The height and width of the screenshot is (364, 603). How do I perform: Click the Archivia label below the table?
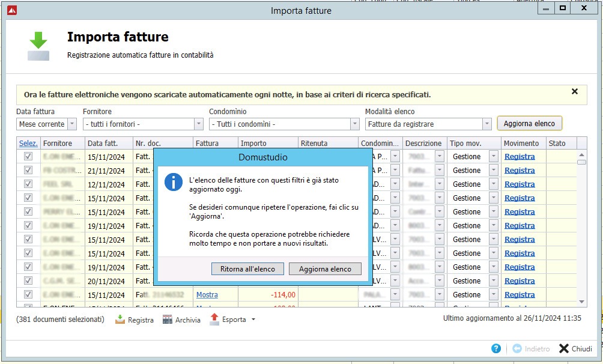point(187,320)
